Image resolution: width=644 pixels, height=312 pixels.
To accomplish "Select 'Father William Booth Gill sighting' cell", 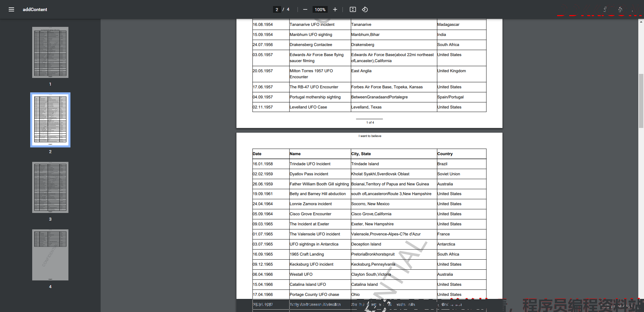I will [320, 184].
